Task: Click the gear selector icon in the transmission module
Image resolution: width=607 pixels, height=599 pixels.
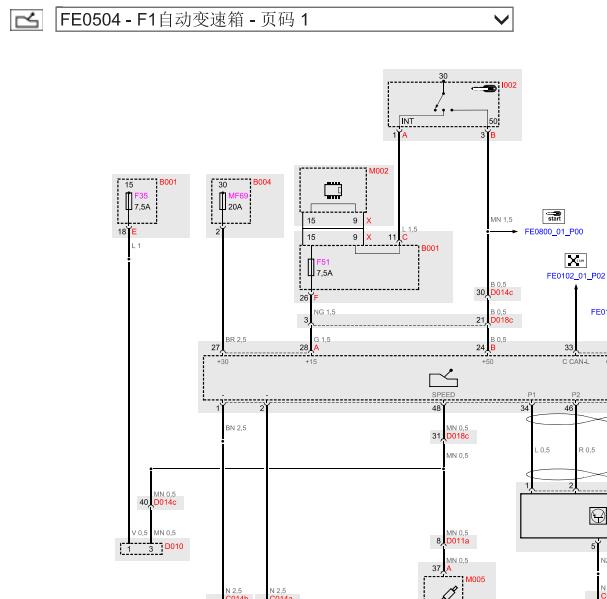Action: tap(444, 378)
